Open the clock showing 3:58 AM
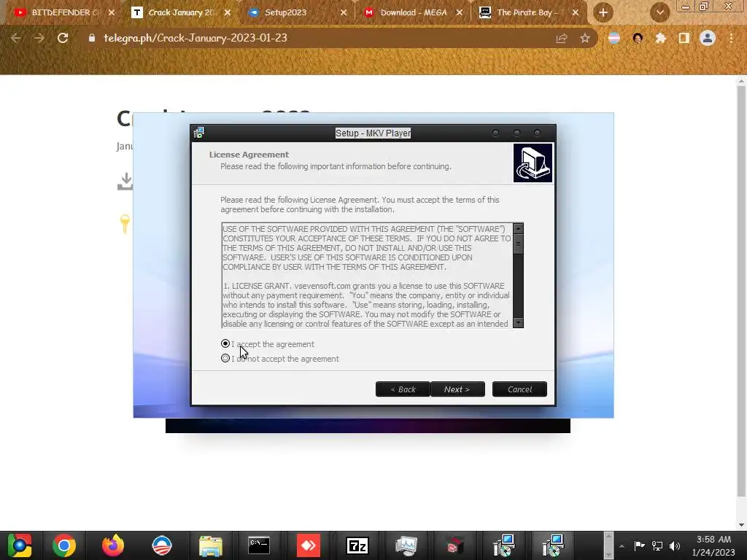The width and height of the screenshot is (747, 560). point(713,545)
